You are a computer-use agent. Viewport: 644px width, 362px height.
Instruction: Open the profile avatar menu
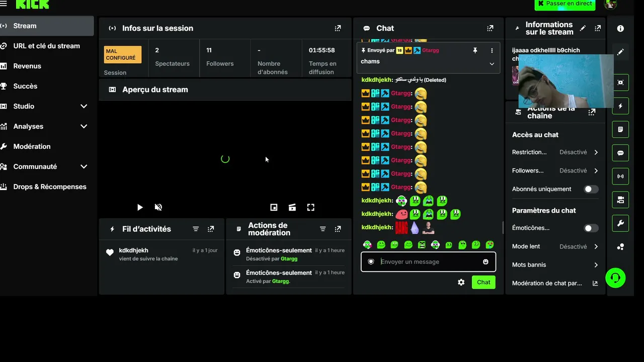tap(610, 4)
